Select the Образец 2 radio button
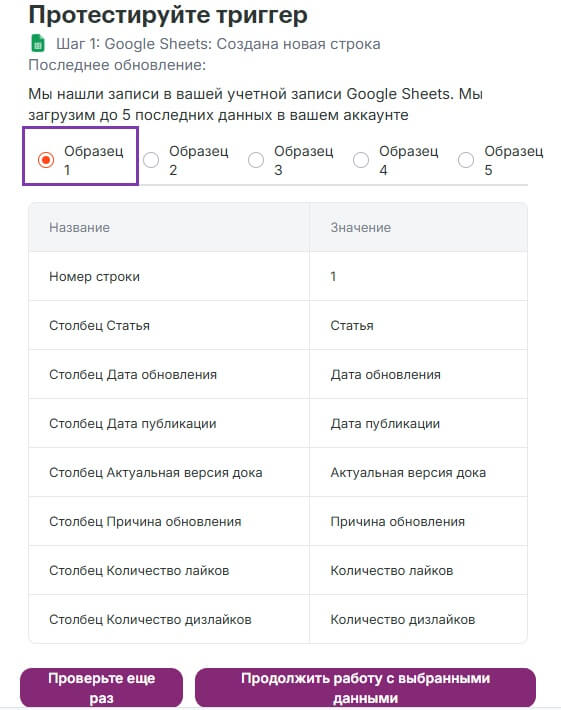 pyautogui.click(x=151, y=160)
